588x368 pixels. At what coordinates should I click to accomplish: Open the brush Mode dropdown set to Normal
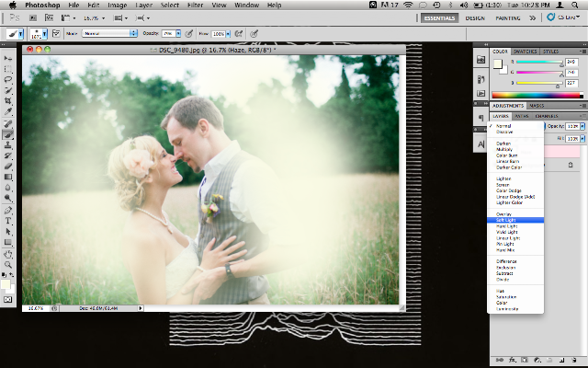pyautogui.click(x=109, y=33)
